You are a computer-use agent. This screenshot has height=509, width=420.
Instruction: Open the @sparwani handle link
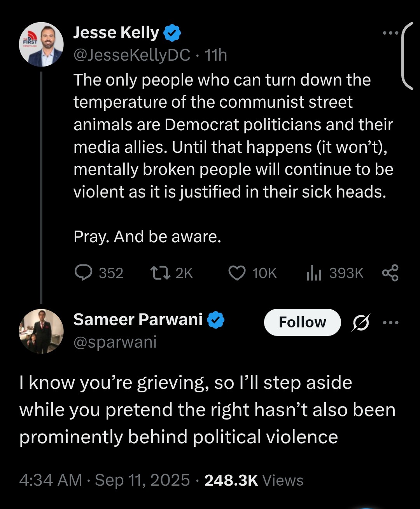115,342
